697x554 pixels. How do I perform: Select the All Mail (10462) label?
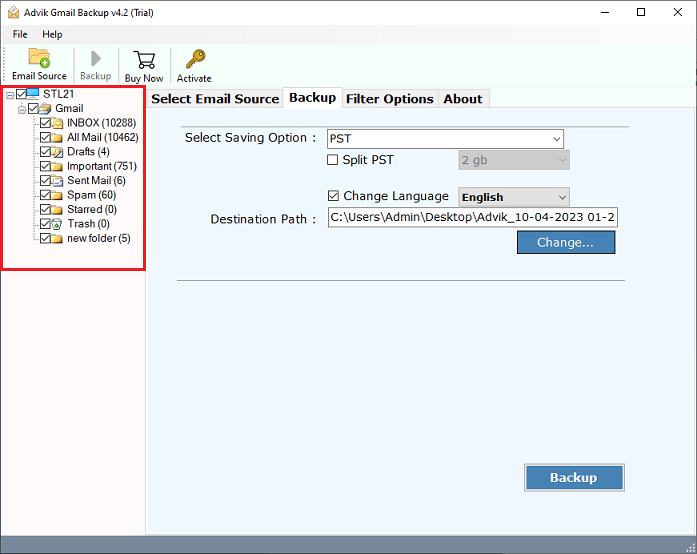[103, 137]
